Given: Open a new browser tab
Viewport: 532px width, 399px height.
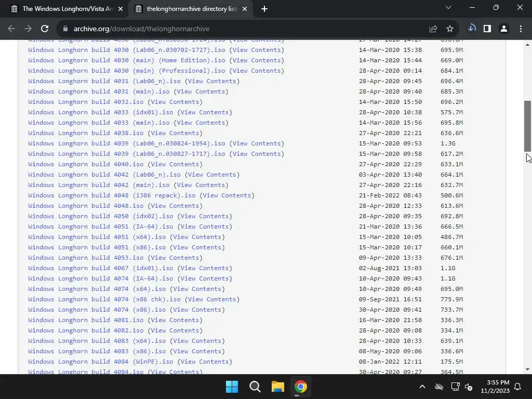Looking at the screenshot, I should (264, 9).
